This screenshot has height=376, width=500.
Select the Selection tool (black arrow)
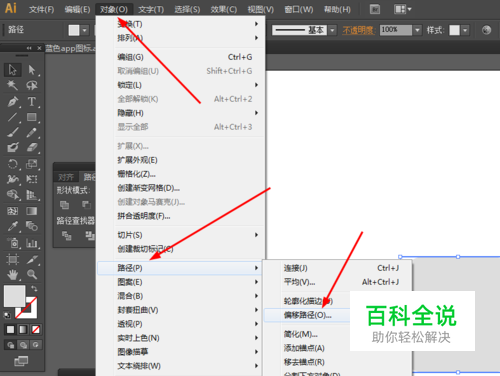[13, 70]
